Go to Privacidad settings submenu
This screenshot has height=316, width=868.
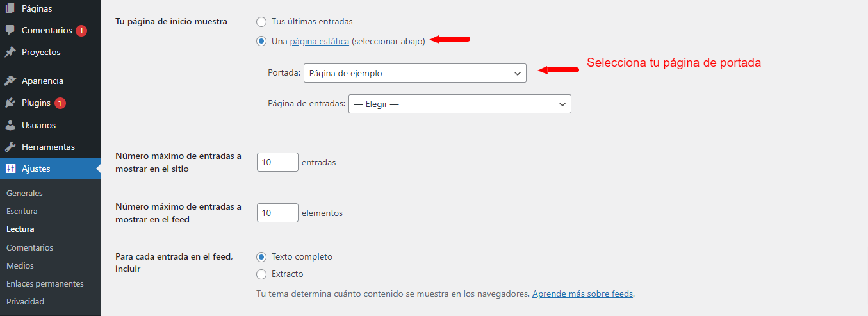pyautogui.click(x=25, y=301)
